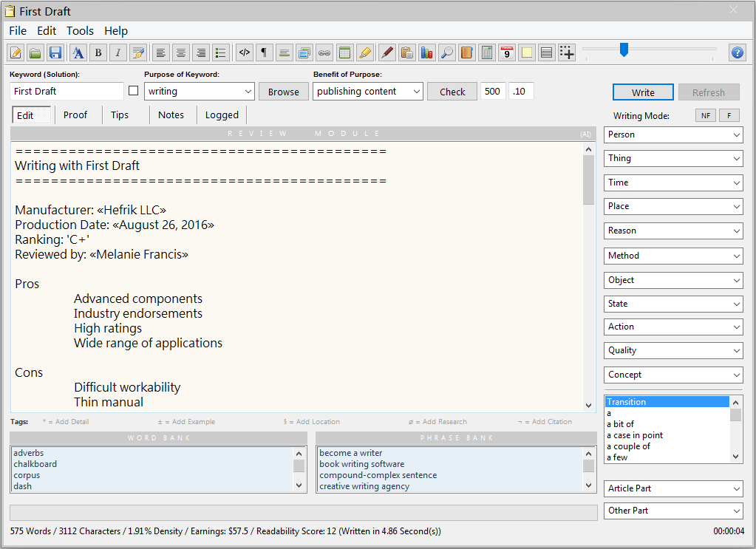Click the .10 rate field
Screen dimensions: 756x549
(521, 91)
